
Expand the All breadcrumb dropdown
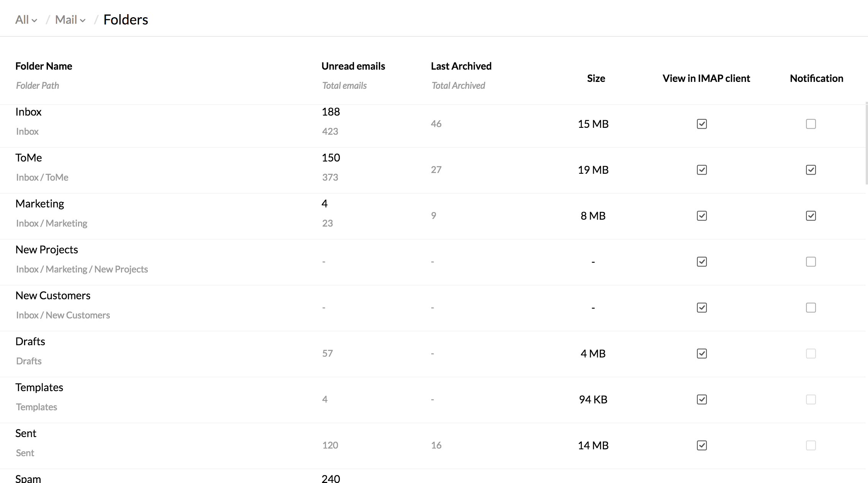[26, 20]
